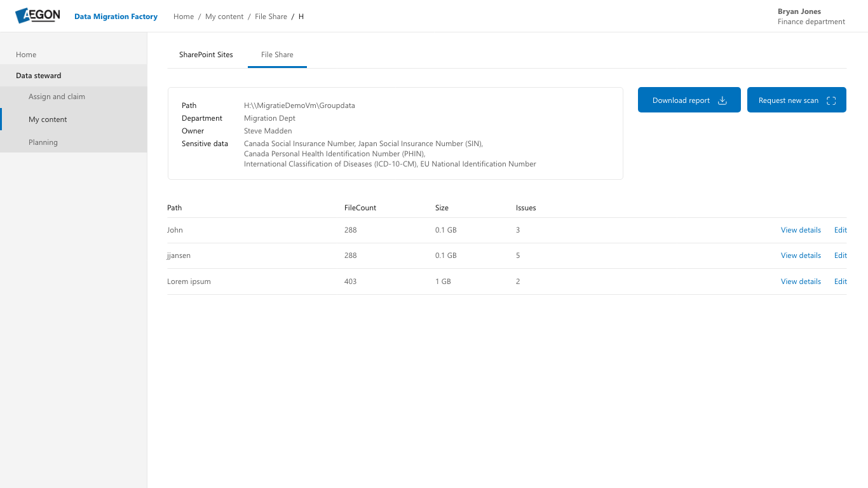Open Planning in the sidebar
The height and width of the screenshot is (488, 868).
tap(73, 142)
